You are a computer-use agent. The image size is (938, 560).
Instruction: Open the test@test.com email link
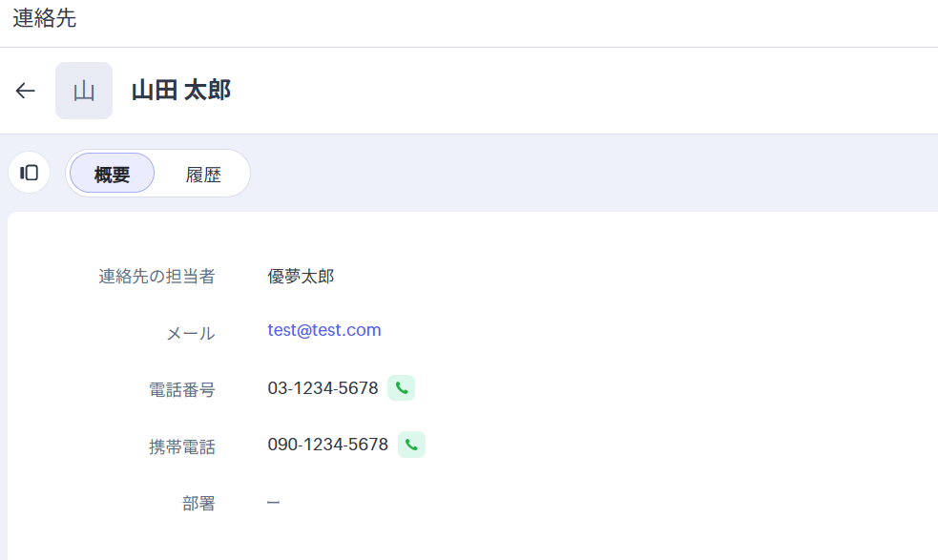[324, 330]
